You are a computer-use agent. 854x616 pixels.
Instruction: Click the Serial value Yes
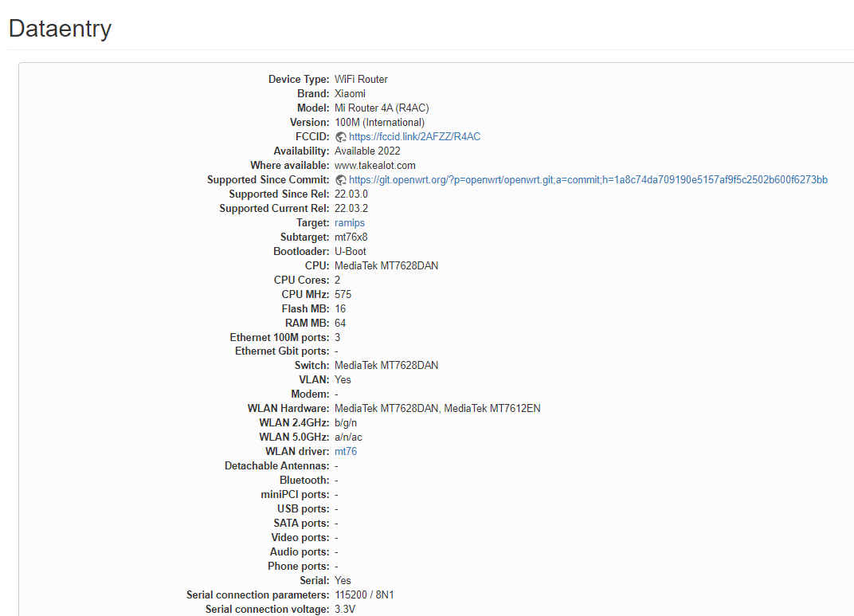343,581
